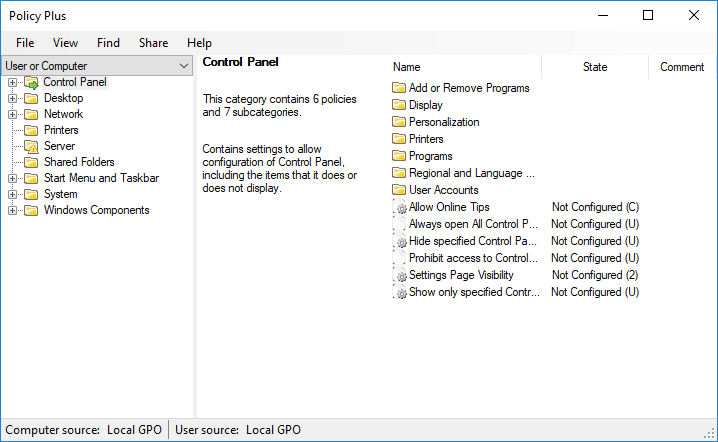Image resolution: width=718 pixels, height=442 pixels.
Task: Click the Server category icon in tree
Action: 30,146
